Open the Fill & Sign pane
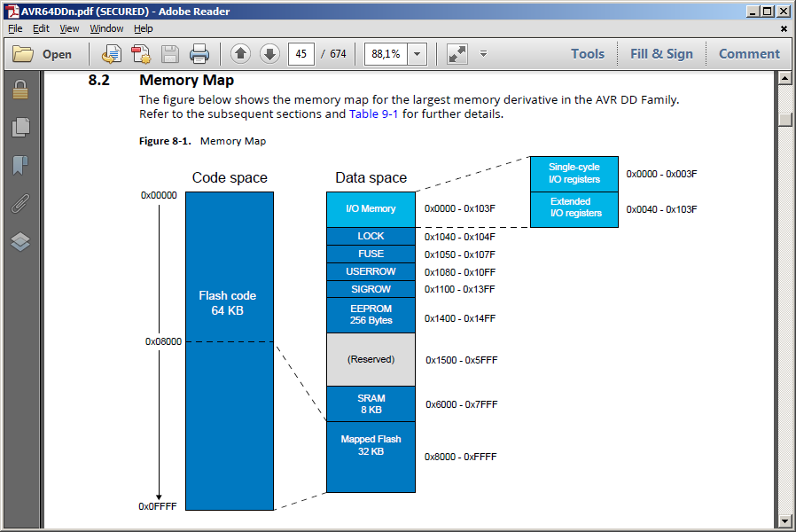Screen dimensions: 796x532 point(661,54)
